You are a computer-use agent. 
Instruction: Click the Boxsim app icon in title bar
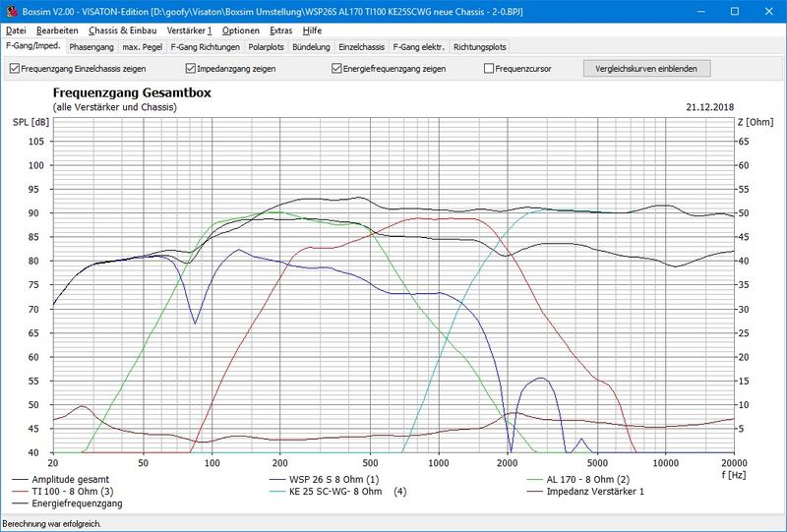pos(10,11)
